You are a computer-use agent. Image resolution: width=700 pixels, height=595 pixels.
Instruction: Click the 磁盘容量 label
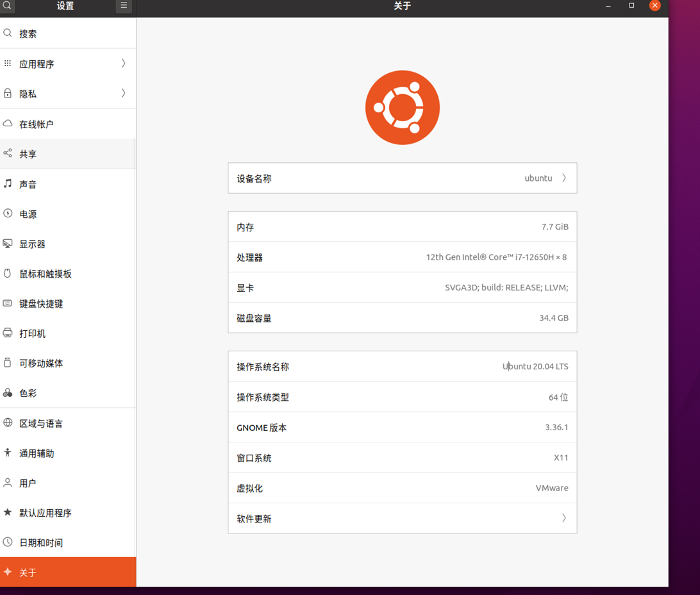click(254, 318)
